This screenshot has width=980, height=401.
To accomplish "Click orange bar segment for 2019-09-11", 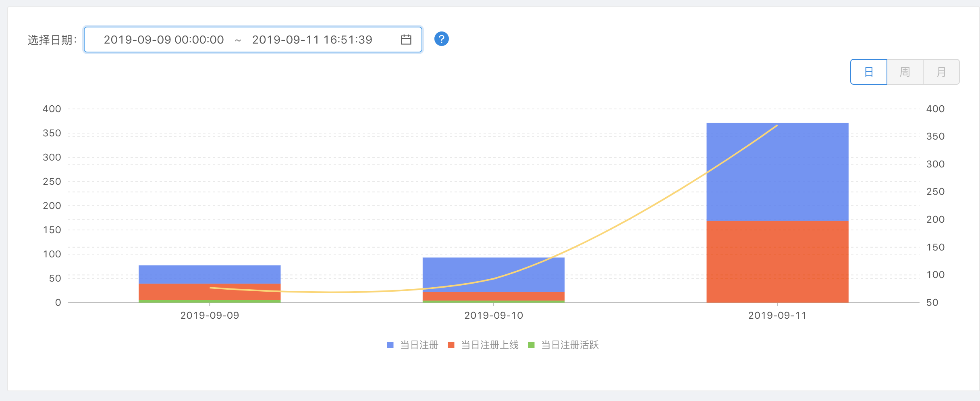I will 777,261.
